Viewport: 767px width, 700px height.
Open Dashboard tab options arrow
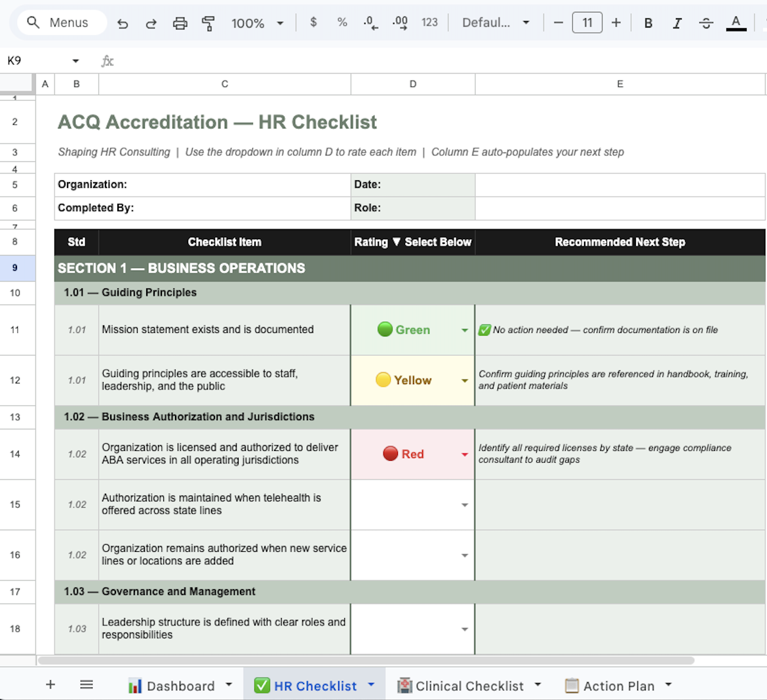click(x=228, y=684)
